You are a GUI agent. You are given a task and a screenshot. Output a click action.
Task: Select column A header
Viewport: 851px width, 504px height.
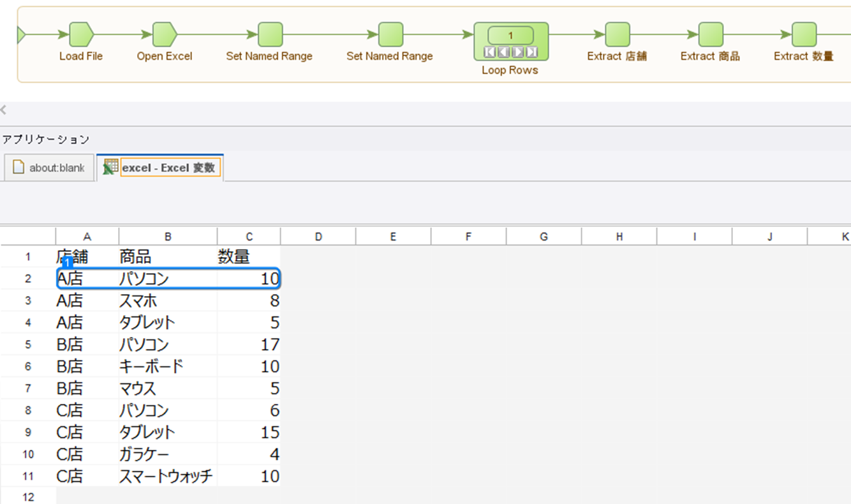[87, 237]
